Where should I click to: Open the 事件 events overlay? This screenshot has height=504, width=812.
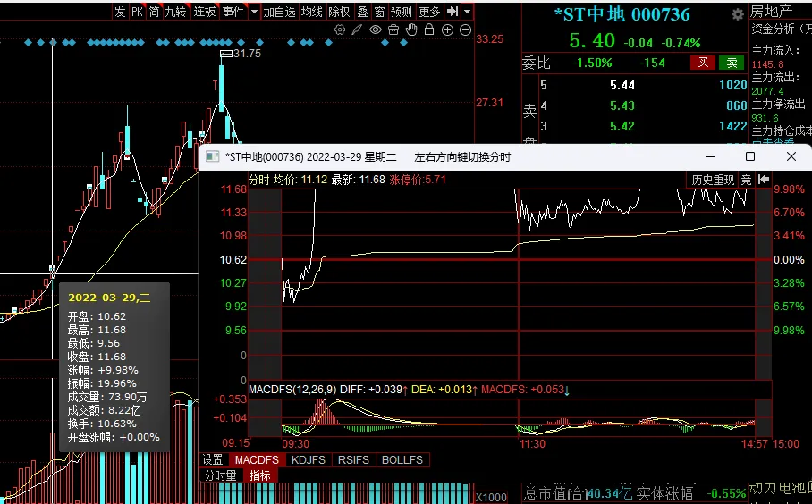(233, 12)
